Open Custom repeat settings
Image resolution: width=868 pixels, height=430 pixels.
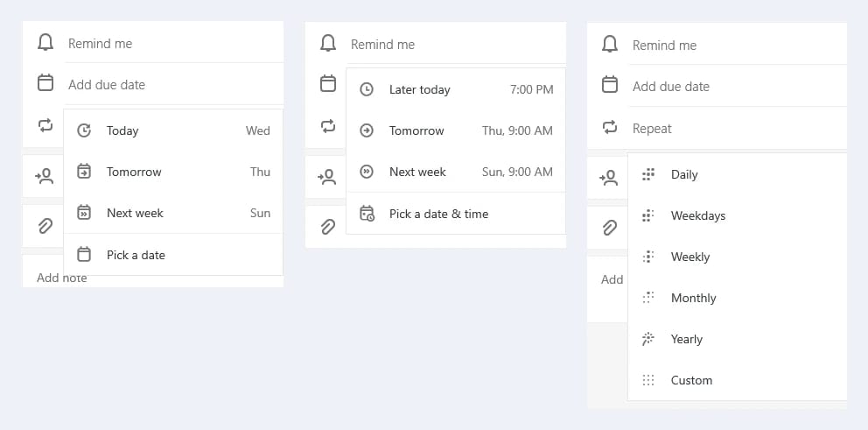[x=738, y=380]
